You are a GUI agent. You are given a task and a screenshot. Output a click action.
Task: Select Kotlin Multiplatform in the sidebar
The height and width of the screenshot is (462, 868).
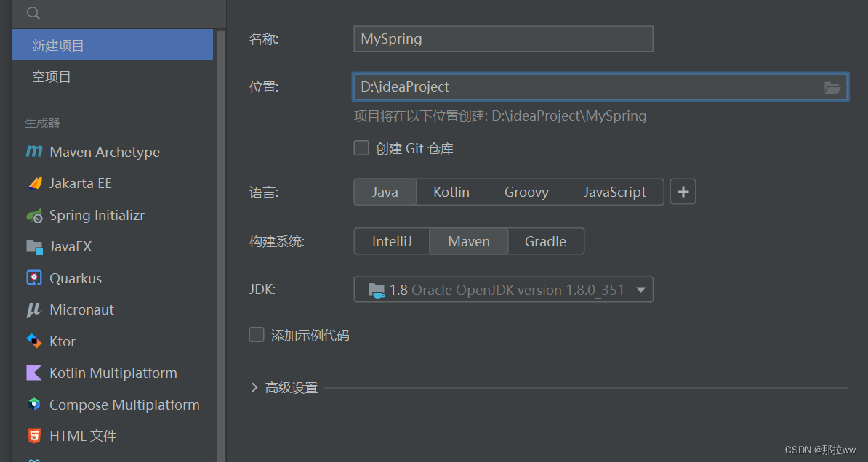point(113,373)
